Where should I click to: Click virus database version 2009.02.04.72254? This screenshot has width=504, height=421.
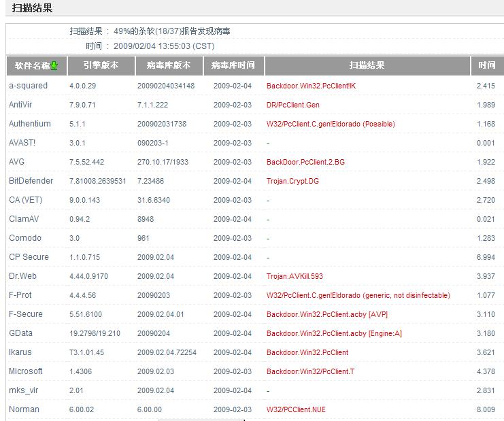pos(167,352)
